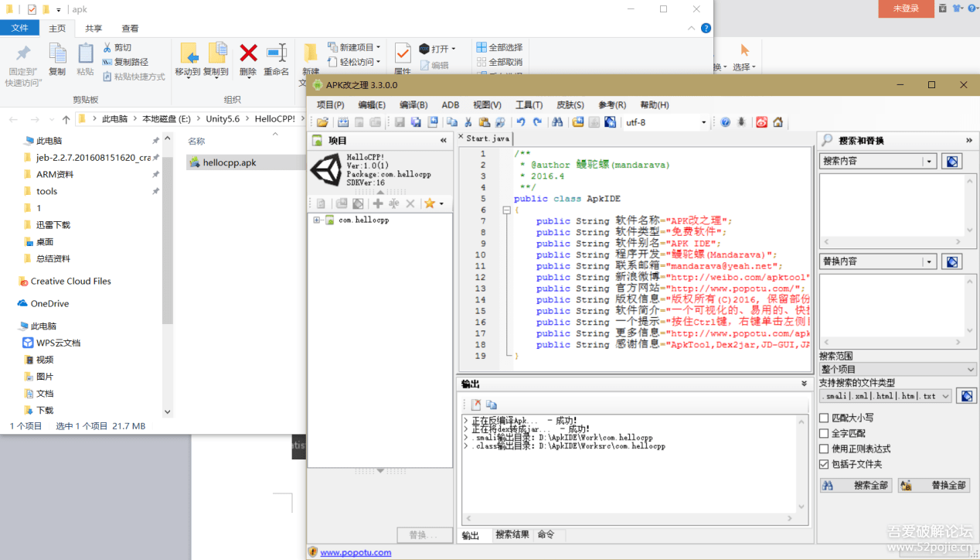
Task: Click the orange 未登录 button
Action: click(906, 9)
